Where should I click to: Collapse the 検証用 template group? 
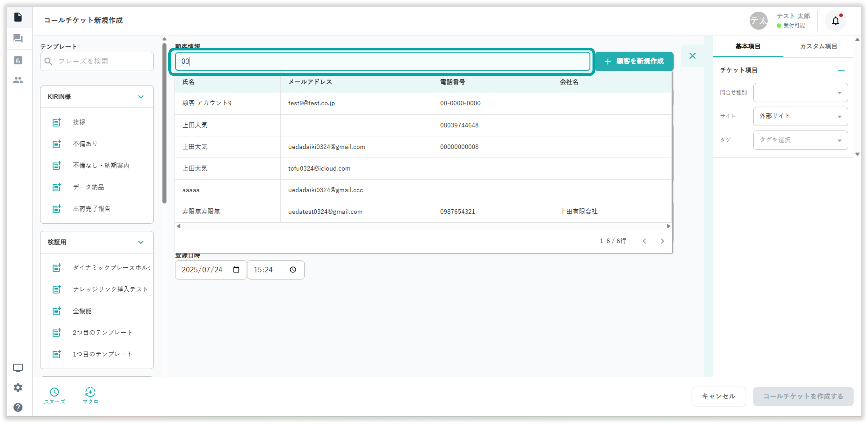[x=141, y=242]
